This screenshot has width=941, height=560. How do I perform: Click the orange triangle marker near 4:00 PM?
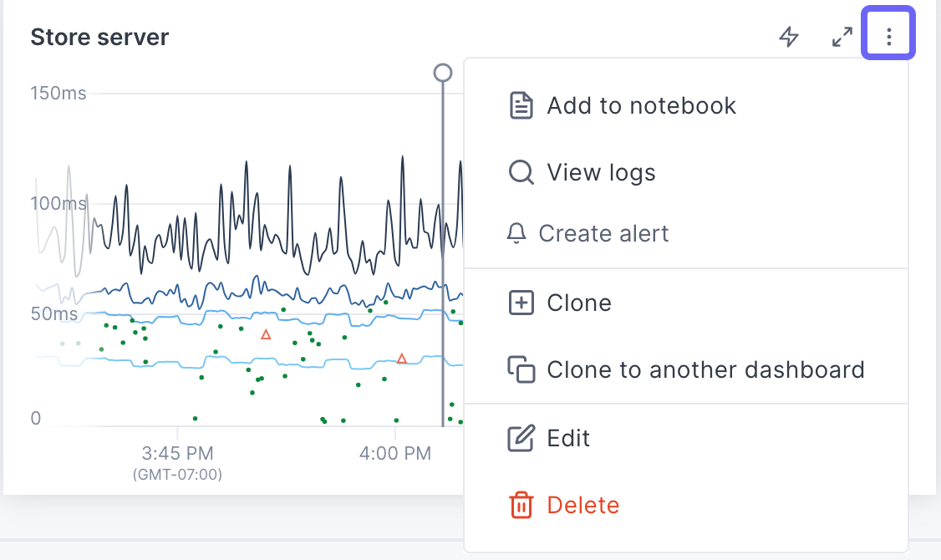(401, 359)
